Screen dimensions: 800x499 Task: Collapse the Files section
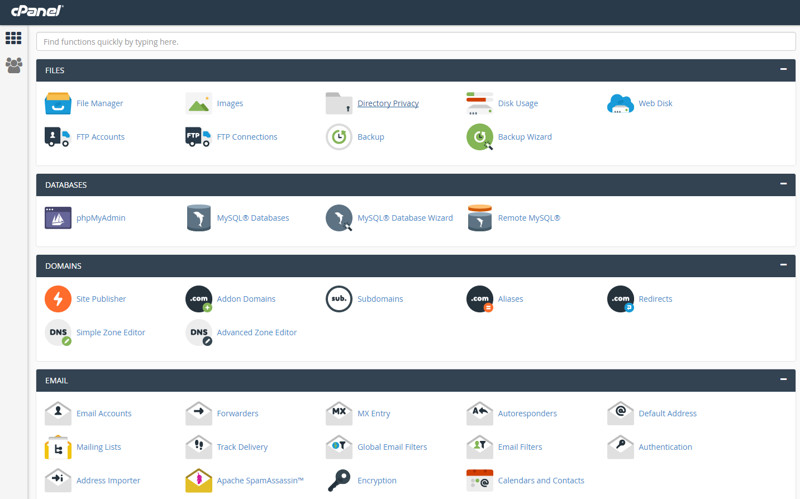(783, 69)
